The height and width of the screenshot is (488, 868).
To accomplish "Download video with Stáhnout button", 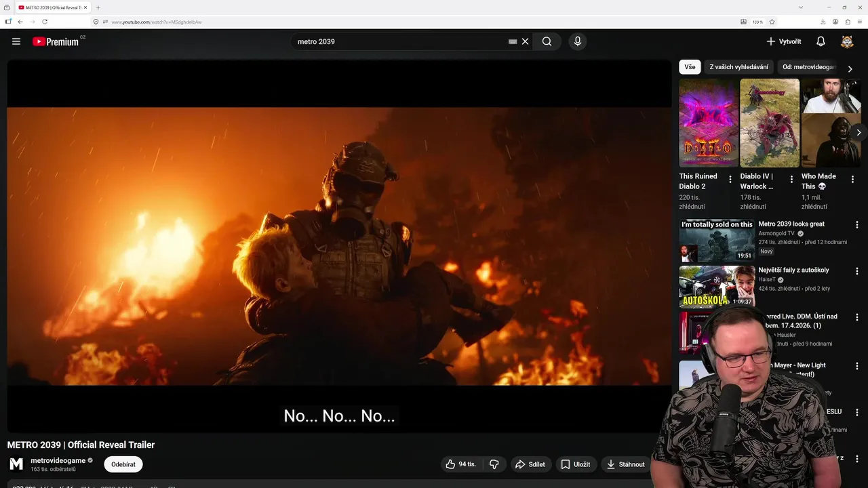I will [626, 464].
